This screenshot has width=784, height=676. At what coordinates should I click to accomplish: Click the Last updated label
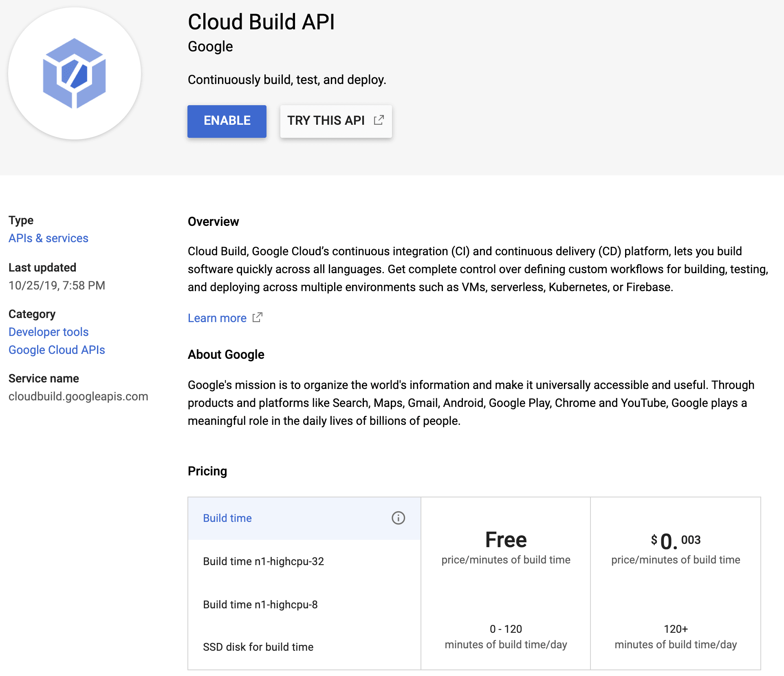click(x=42, y=267)
